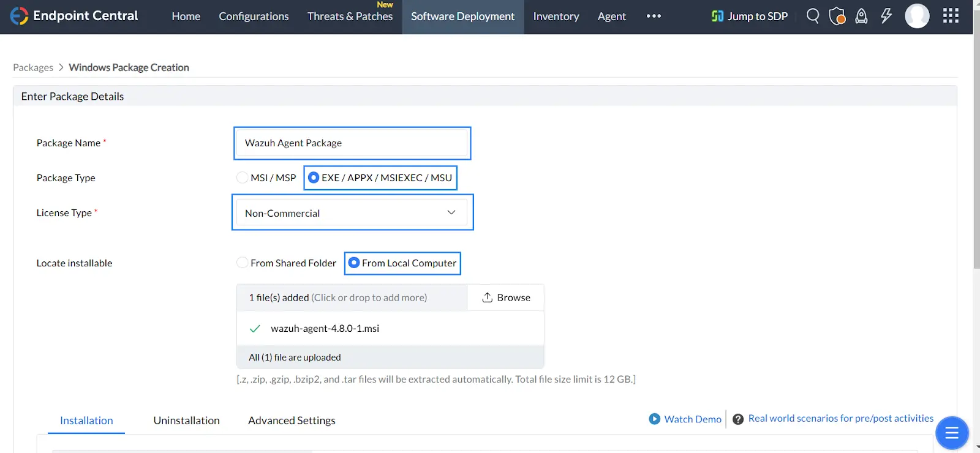Click the help question mark icon
The width and height of the screenshot is (980, 453).
[x=738, y=419]
